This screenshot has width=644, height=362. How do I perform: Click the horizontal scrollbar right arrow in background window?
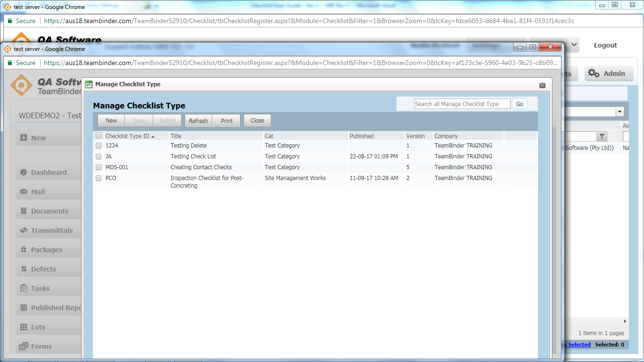625,321
